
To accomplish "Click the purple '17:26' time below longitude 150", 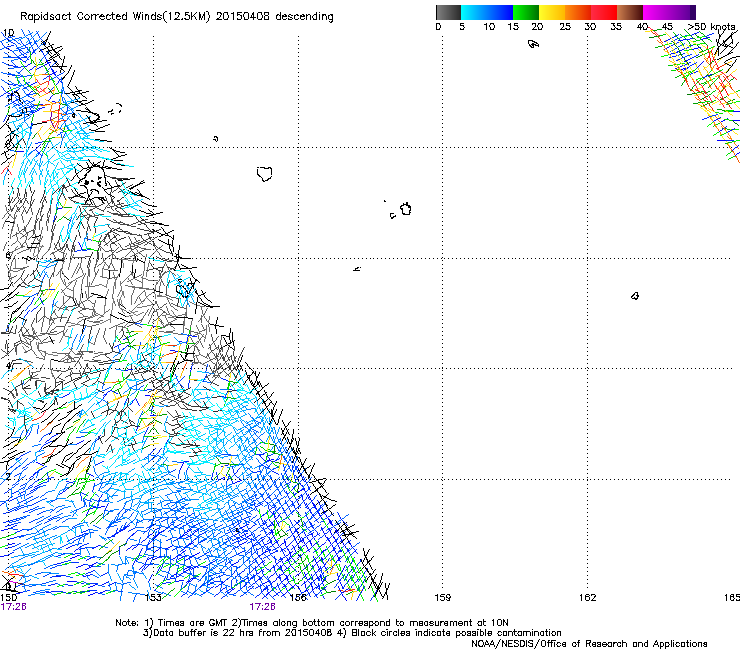I will point(14,607).
